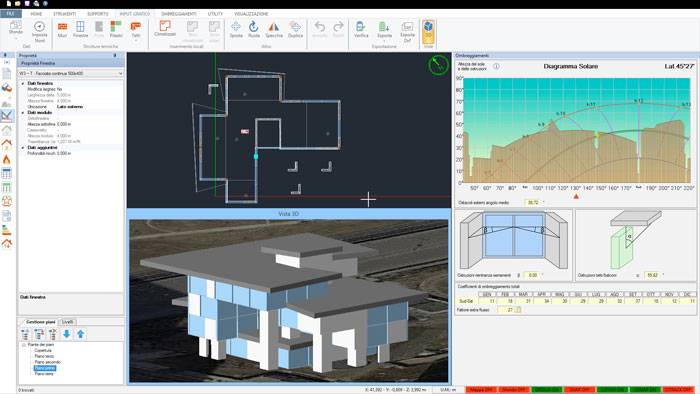Activate the Ruota rotate tool
This screenshot has width=700, height=394.
[254, 30]
